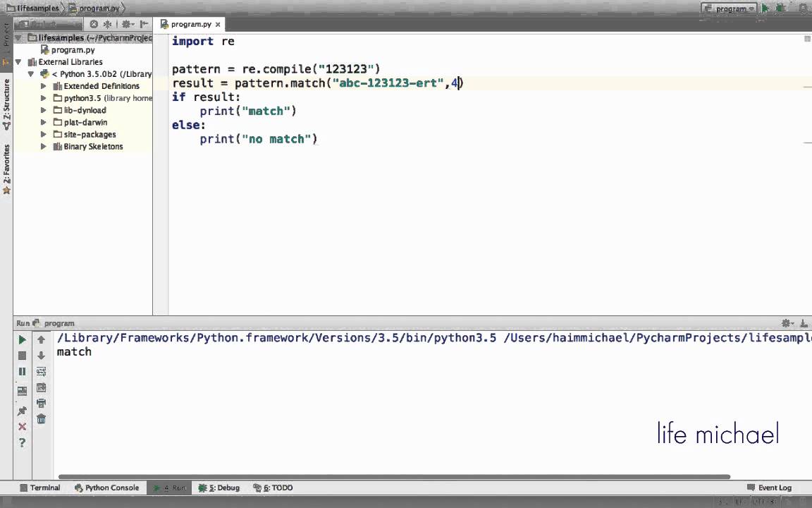Image resolution: width=812 pixels, height=508 pixels.
Task: Run program with toolbar green arrow
Action: coord(765,8)
